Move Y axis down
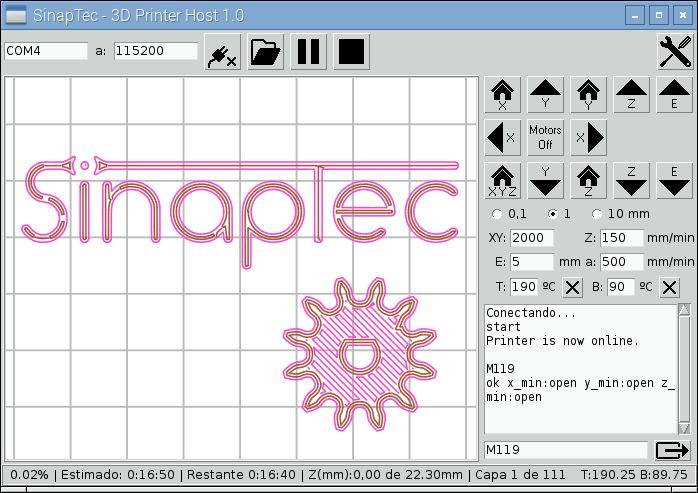The height and width of the screenshot is (493, 698). pos(545,180)
